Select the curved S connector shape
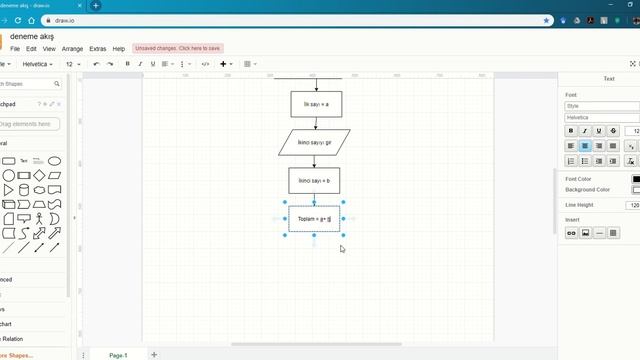 24,233
